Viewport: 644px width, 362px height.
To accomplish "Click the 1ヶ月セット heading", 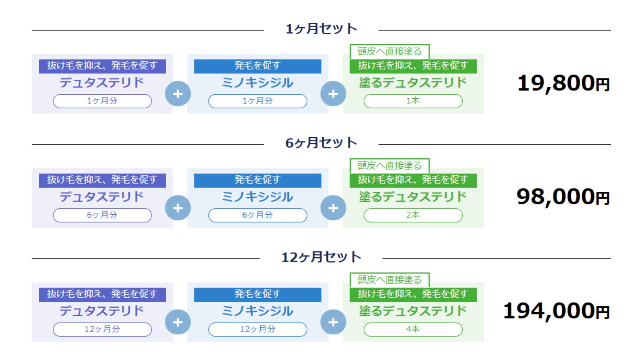I will [x=321, y=29].
